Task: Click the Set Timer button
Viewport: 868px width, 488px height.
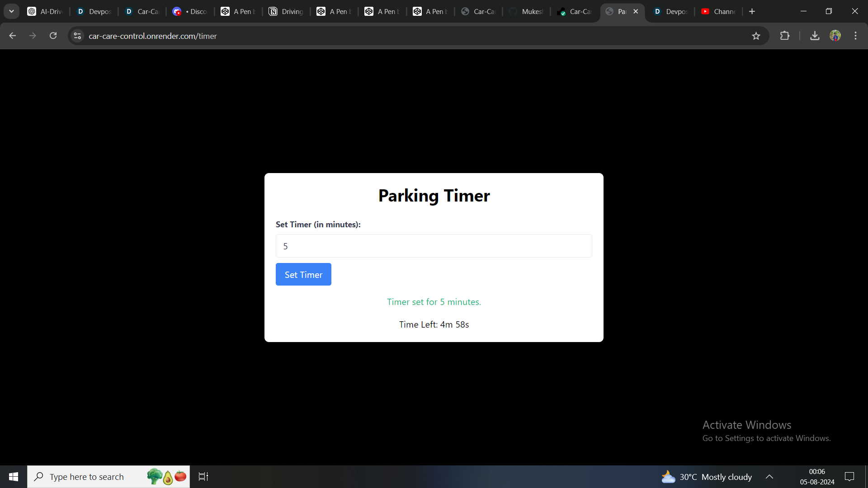Action: point(303,274)
